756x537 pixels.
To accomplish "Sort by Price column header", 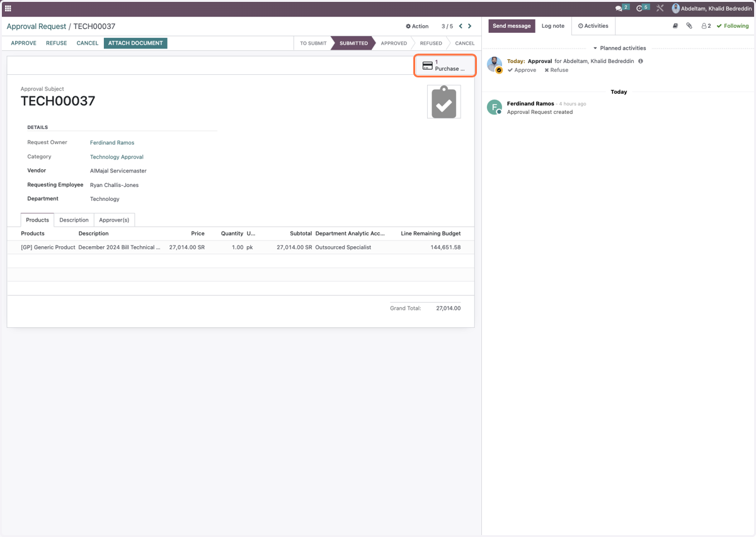I will pyautogui.click(x=198, y=234).
